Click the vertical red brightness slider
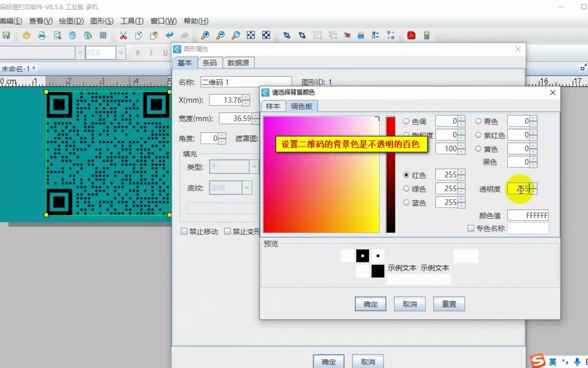This screenshot has width=588, height=368. [x=391, y=174]
